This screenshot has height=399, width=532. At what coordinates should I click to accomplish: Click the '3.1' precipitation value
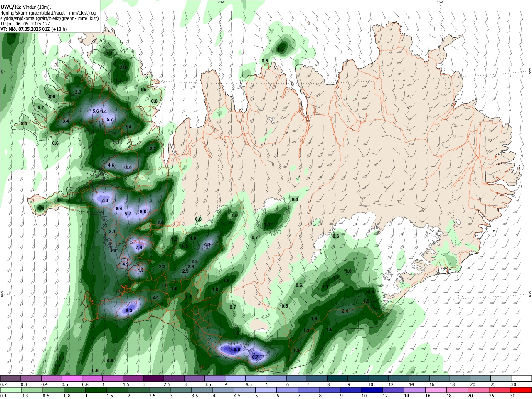click(x=112, y=232)
